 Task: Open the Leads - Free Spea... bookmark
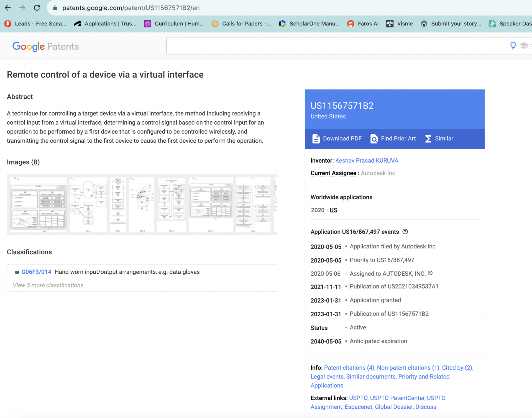click(35, 24)
